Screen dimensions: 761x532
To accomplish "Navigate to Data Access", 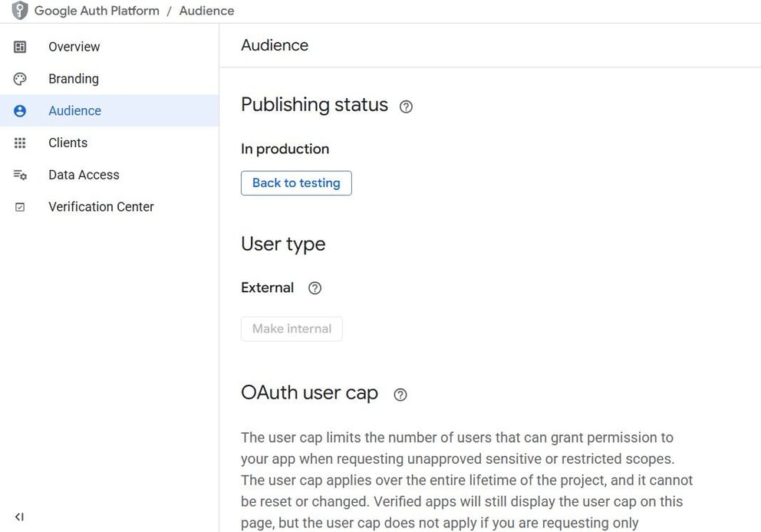I will pyautogui.click(x=109, y=175).
